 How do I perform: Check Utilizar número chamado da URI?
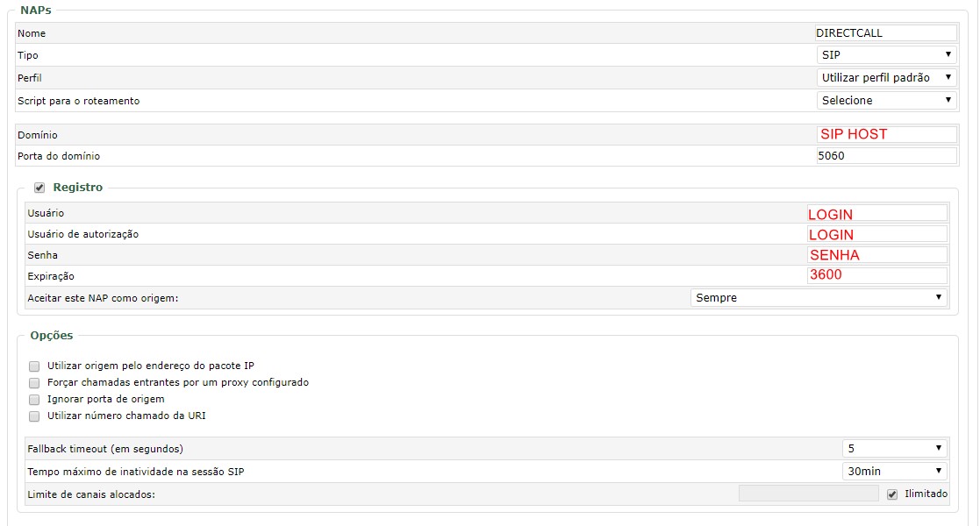pyautogui.click(x=34, y=416)
